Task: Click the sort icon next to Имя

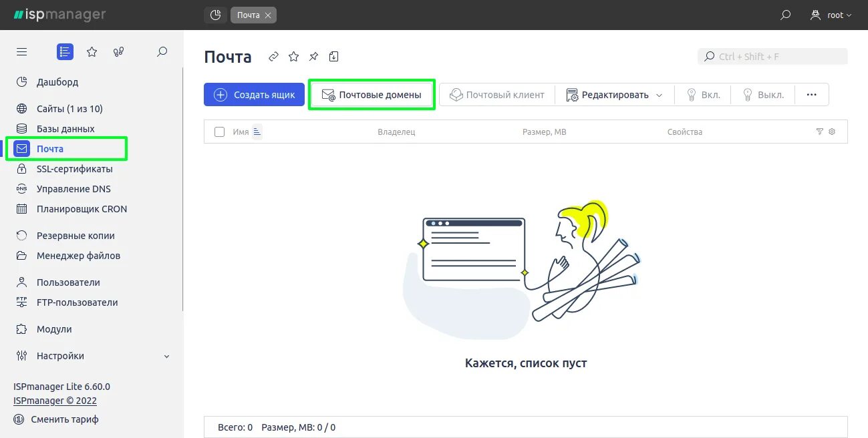Action: pyautogui.click(x=257, y=132)
